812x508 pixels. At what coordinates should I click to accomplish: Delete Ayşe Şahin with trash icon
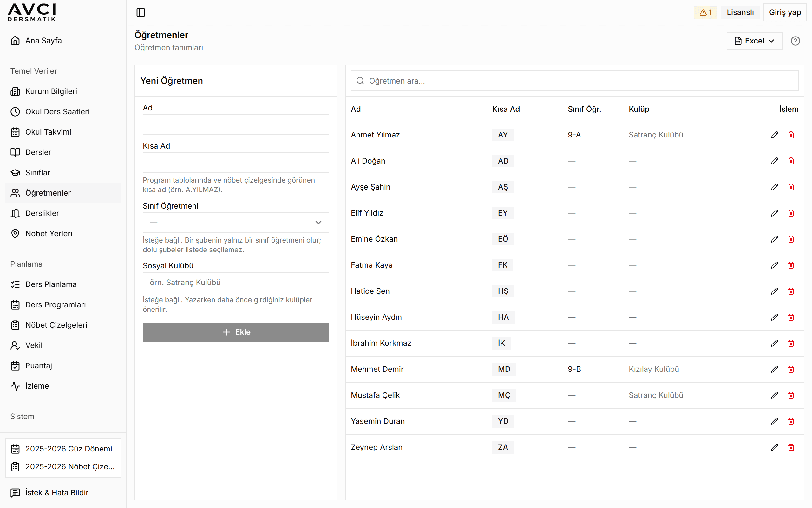(x=791, y=187)
